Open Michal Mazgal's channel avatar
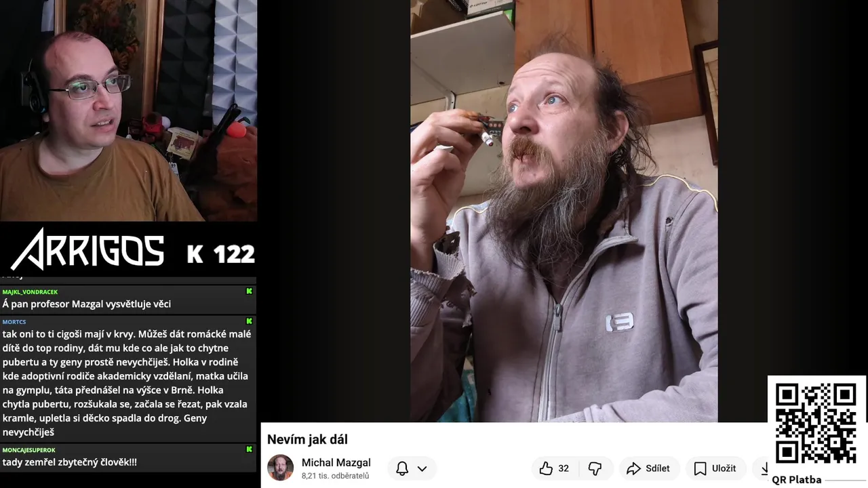 pyautogui.click(x=280, y=468)
